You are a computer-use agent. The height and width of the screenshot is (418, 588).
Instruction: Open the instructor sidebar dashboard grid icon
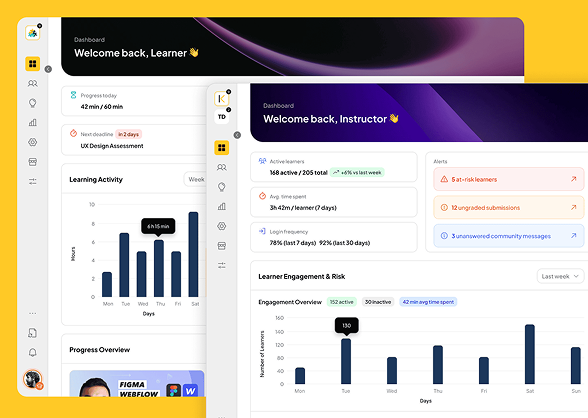tap(222, 148)
